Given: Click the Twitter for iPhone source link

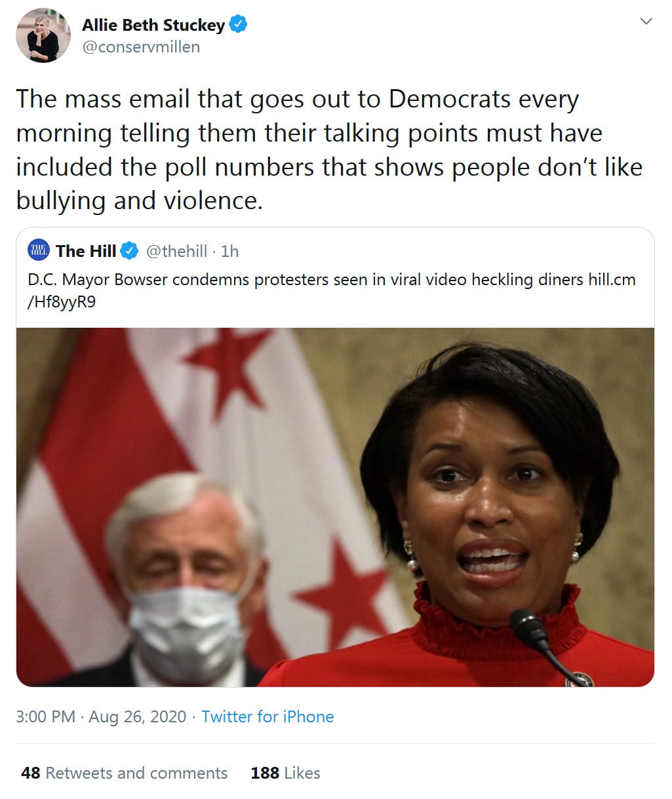Looking at the screenshot, I should point(267,716).
